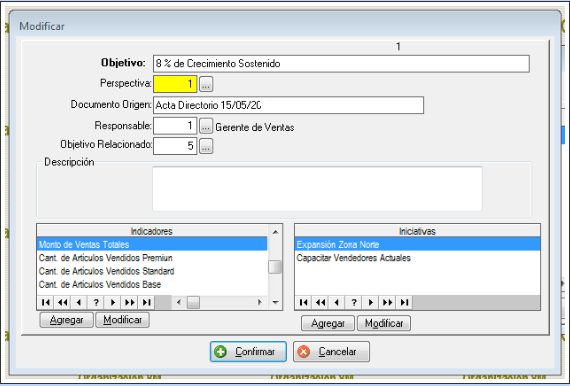
Task: Click inside the Descripción text area
Action: pyautogui.click(x=317, y=189)
